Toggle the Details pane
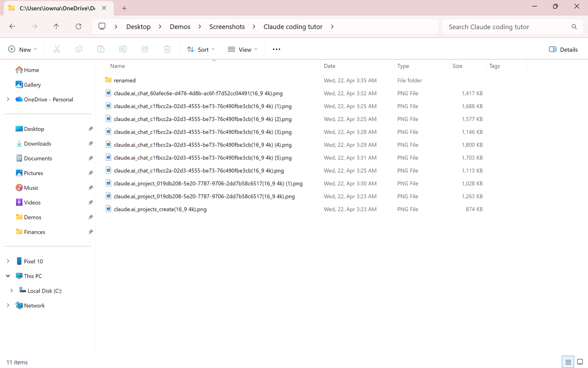Viewport: 588px width, 368px height. 563,49
